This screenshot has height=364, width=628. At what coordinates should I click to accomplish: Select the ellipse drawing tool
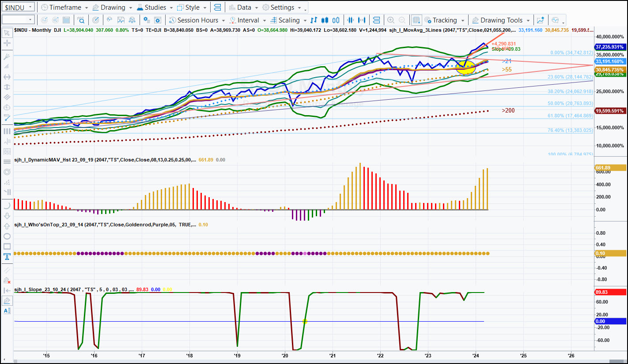point(7,236)
